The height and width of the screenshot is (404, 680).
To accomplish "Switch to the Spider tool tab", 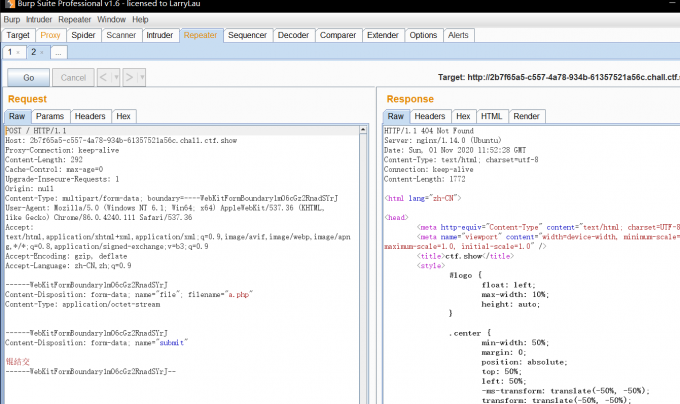I will point(83,35).
